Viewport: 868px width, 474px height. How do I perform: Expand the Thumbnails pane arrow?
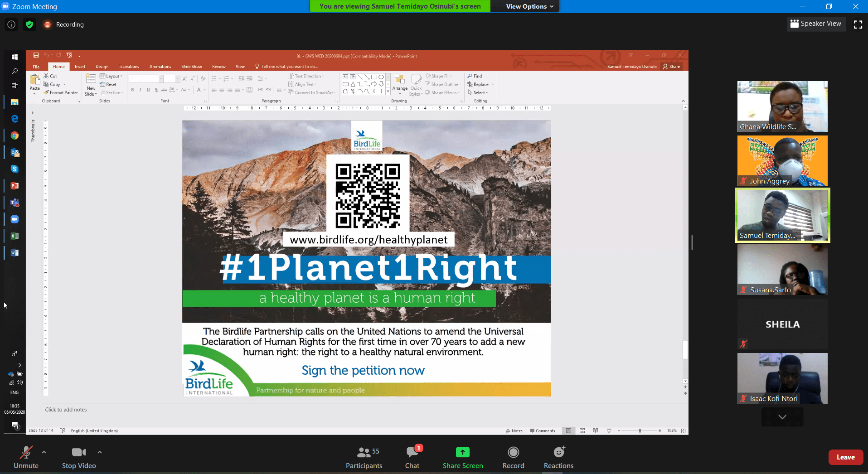tap(32, 113)
